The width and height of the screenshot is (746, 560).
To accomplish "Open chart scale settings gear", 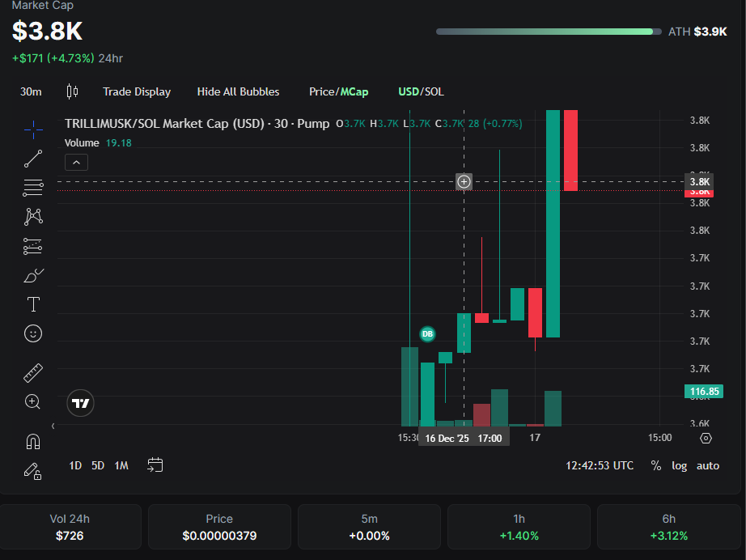I will click(x=706, y=438).
